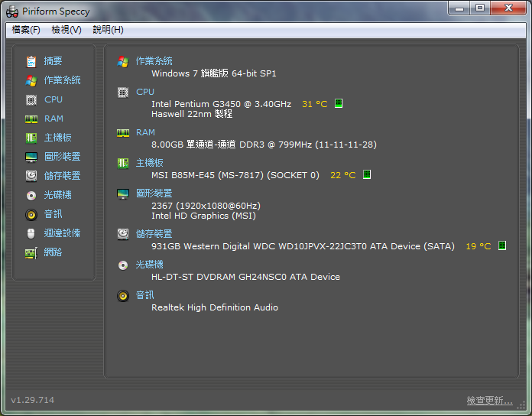This screenshot has height=416, width=532.
Task: Click the 摘要 clipboard icon in sidebar
Action: pos(31,61)
